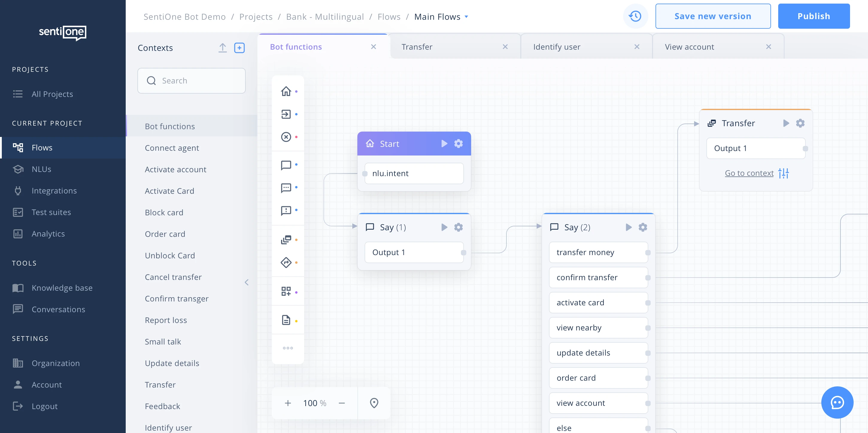Collapse the Contexts panel chevron
Image resolution: width=868 pixels, height=433 pixels.
pyautogui.click(x=247, y=282)
